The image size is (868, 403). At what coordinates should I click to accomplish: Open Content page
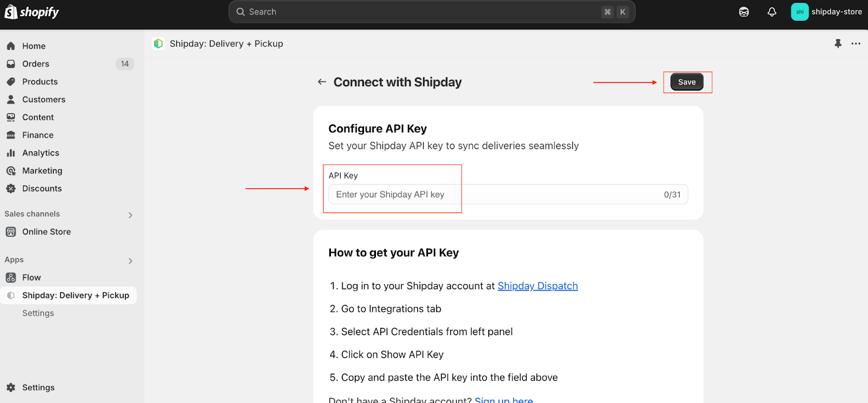(x=38, y=117)
